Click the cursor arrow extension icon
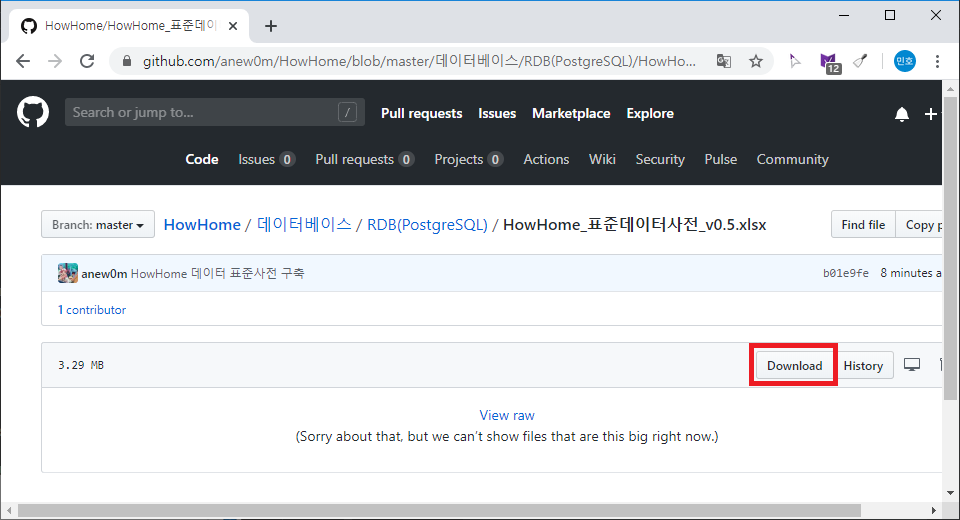This screenshot has height=520, width=960. pyautogui.click(x=795, y=61)
